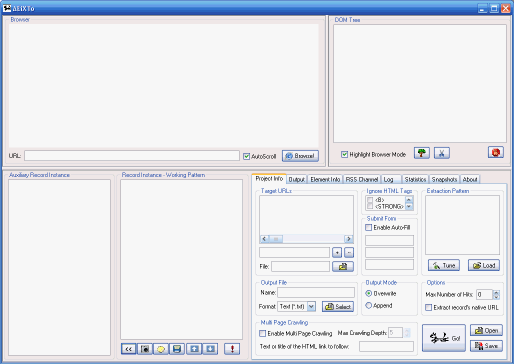Increase Max Number of Hits value
The height and width of the screenshot is (364, 514).
[496, 292]
